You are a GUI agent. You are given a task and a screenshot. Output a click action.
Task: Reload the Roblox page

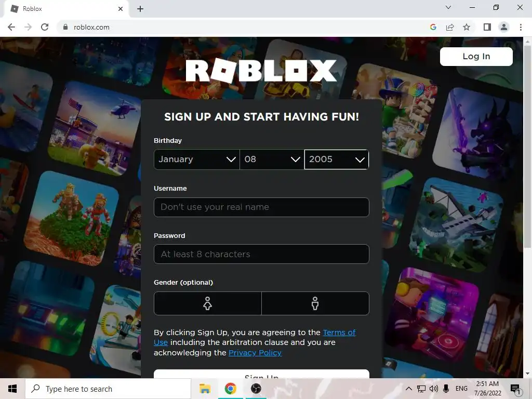pyautogui.click(x=45, y=27)
